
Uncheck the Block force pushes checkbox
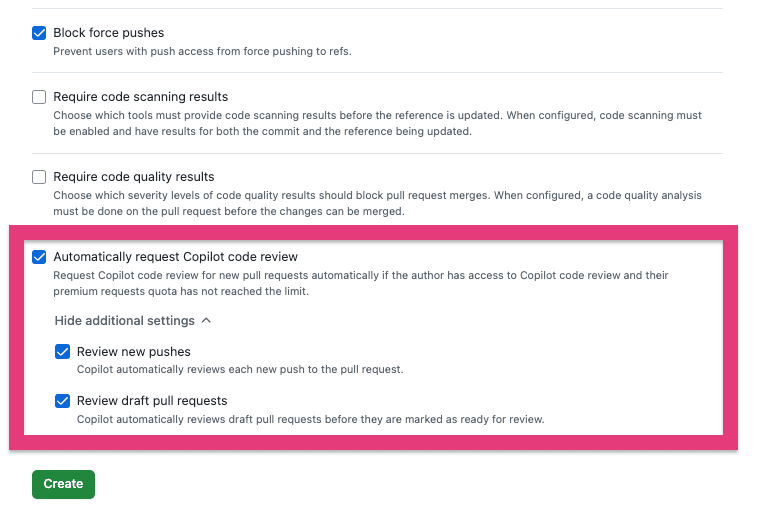tap(39, 33)
